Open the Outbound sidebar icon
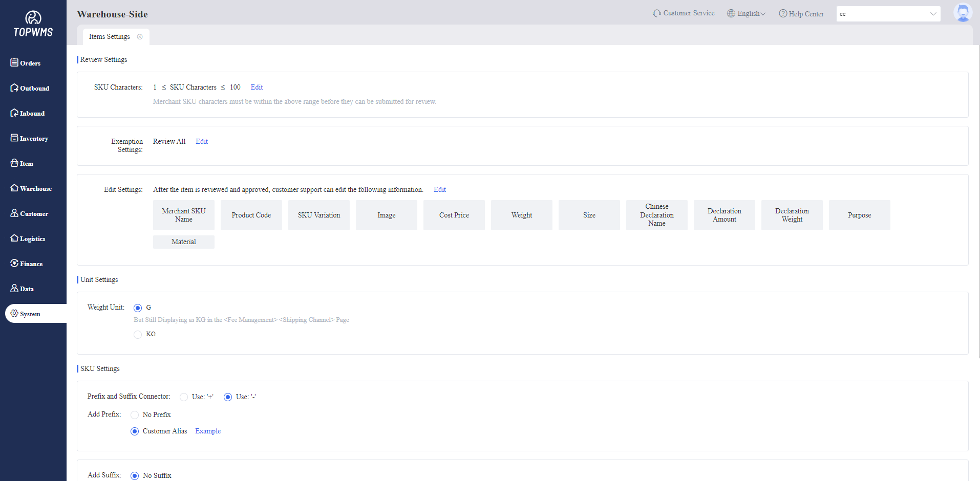This screenshot has height=481, width=980. point(14,88)
